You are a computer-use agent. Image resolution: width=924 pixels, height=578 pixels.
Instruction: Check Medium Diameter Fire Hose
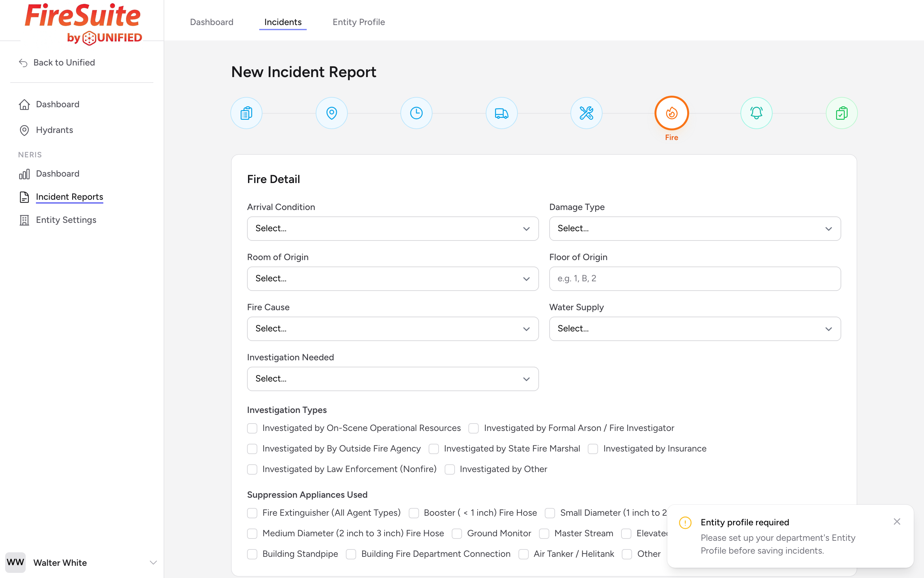[x=252, y=534]
